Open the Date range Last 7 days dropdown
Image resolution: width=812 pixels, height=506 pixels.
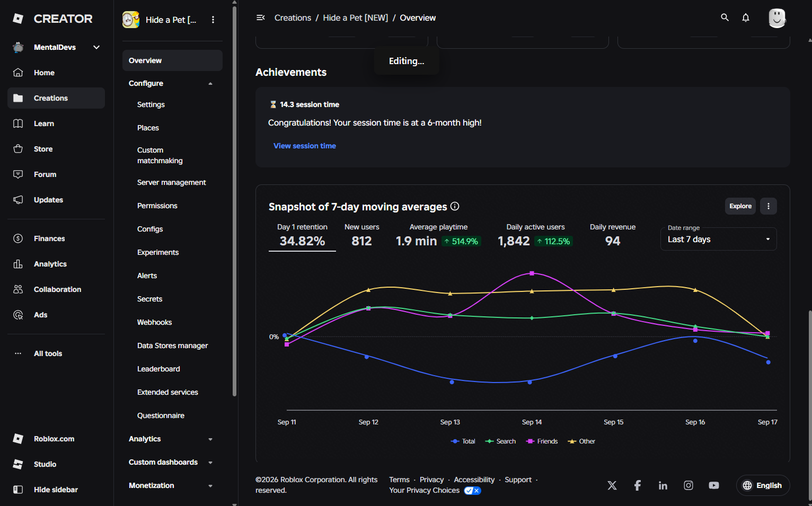click(719, 239)
